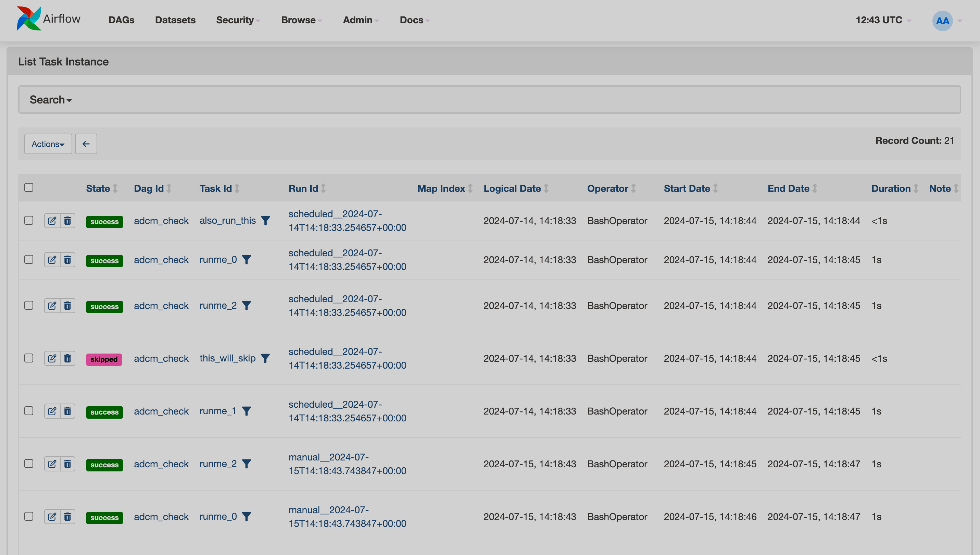
Task: Click the back arrow button near Actions
Action: tap(86, 144)
